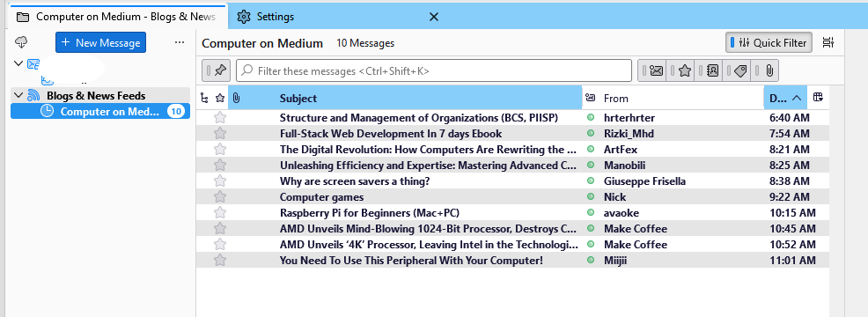Click the Filter these messages field
868x317 pixels.
[433, 71]
